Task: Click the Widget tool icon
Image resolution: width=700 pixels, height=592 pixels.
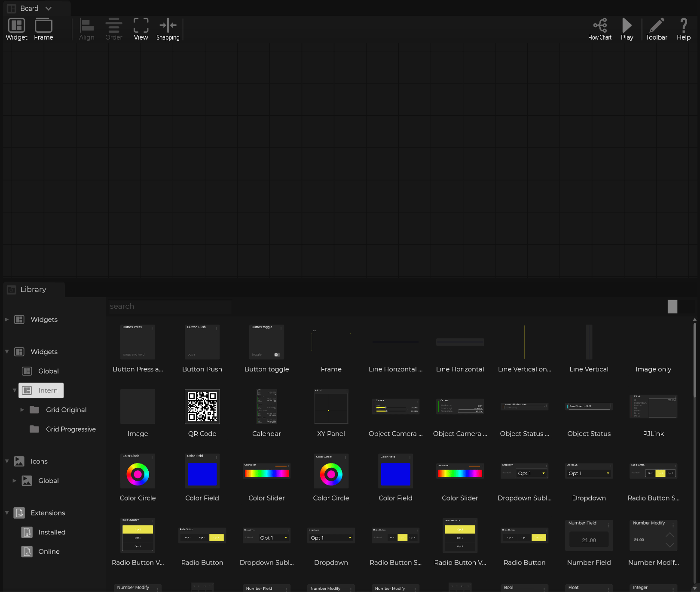Action: coord(16,26)
